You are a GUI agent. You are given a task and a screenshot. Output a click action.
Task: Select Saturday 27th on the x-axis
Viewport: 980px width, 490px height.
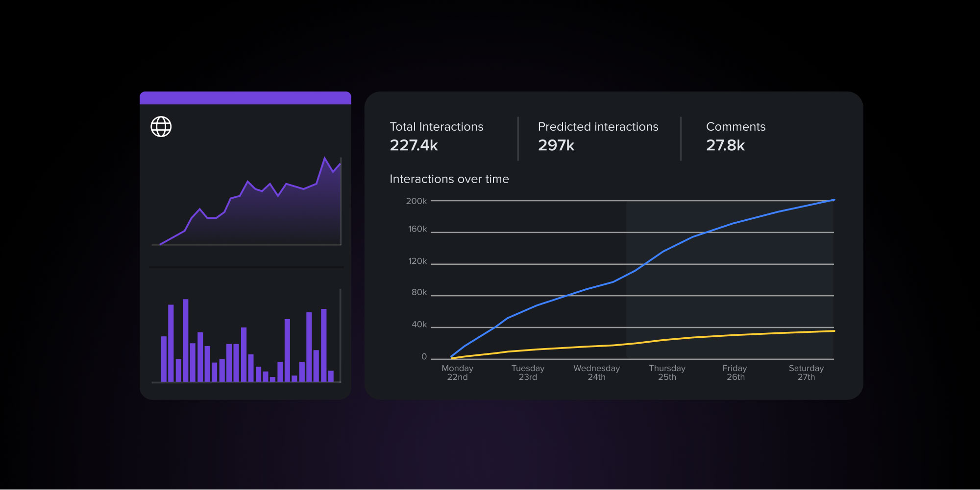tap(806, 373)
